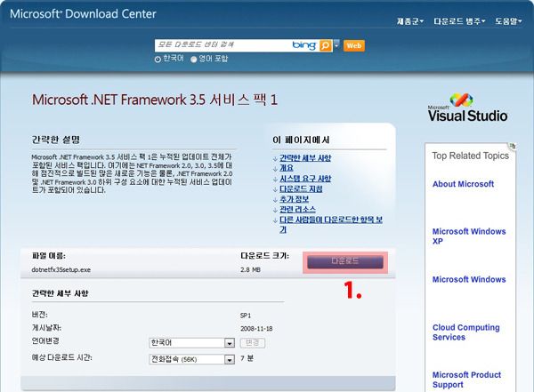Select the 영어 포함 radio button
Image resolution: width=534 pixels, height=392 pixels.
coord(194,60)
